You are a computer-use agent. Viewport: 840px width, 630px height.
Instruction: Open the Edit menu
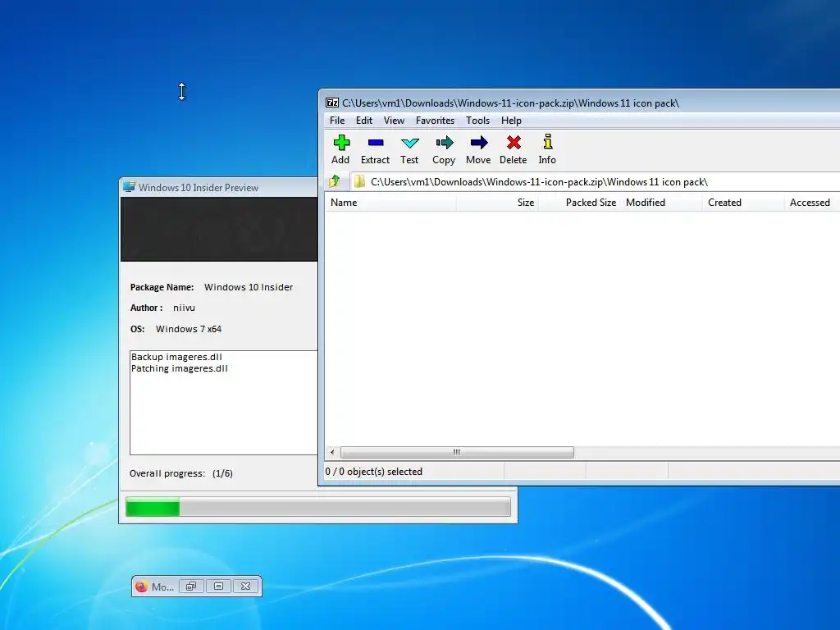pyautogui.click(x=363, y=121)
